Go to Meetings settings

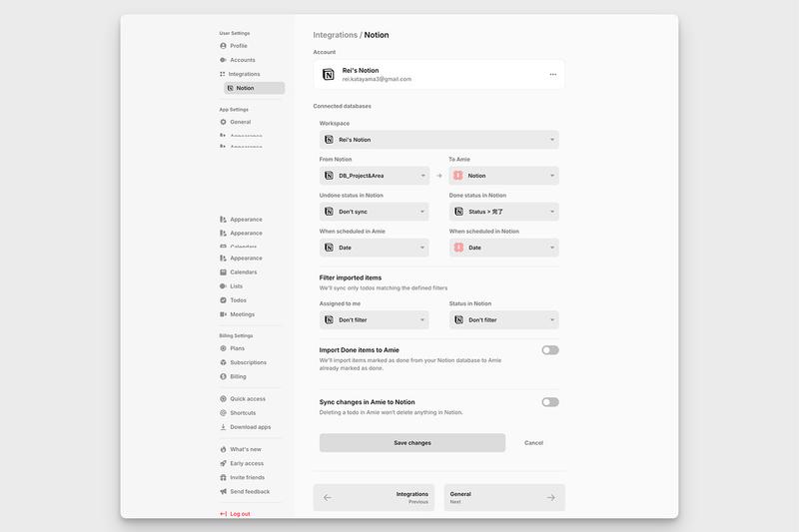[242, 314]
